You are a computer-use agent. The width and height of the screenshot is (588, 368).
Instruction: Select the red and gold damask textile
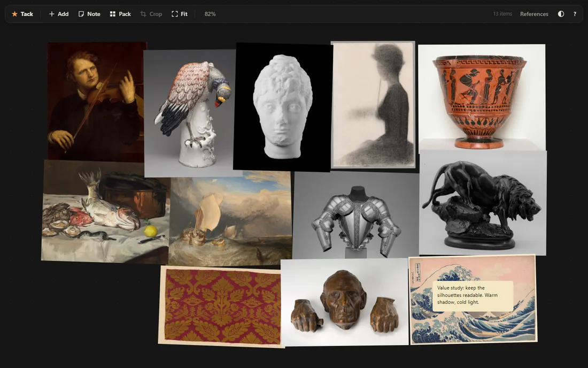(221, 306)
